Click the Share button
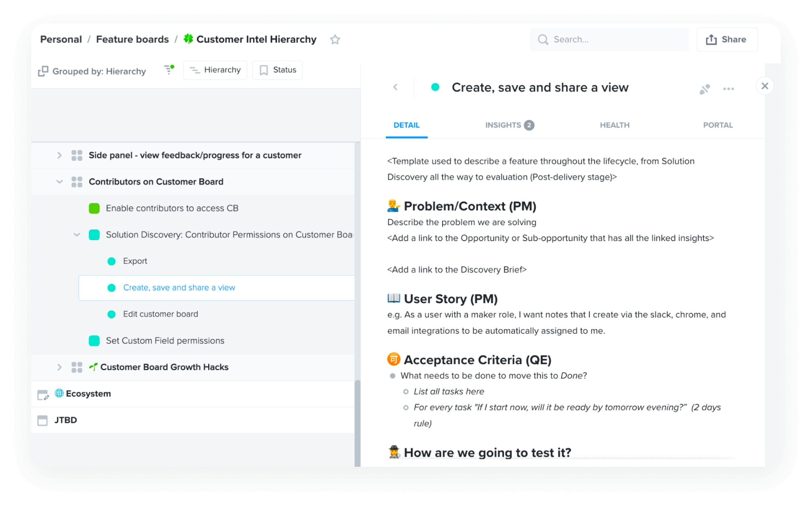Image resolution: width=812 pixels, height=506 pixels. tap(727, 39)
